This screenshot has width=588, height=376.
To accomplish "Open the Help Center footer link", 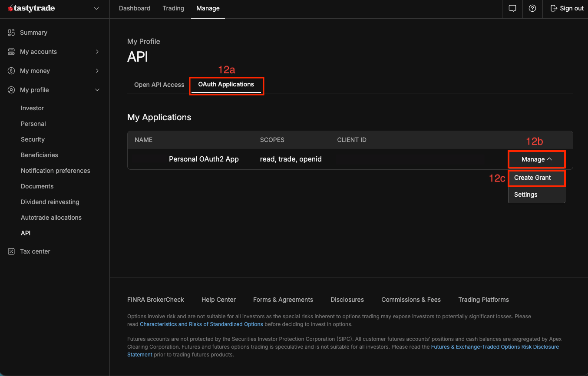I will (x=218, y=300).
